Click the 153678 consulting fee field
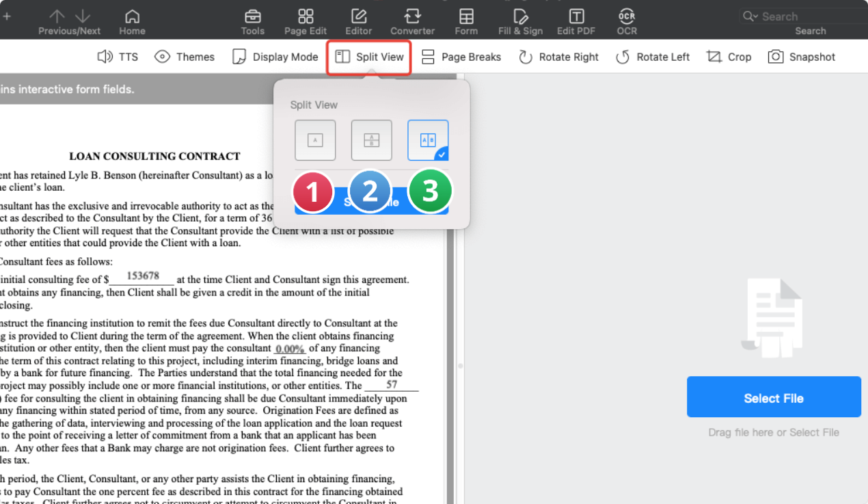The width and height of the screenshot is (868, 504). point(142,277)
